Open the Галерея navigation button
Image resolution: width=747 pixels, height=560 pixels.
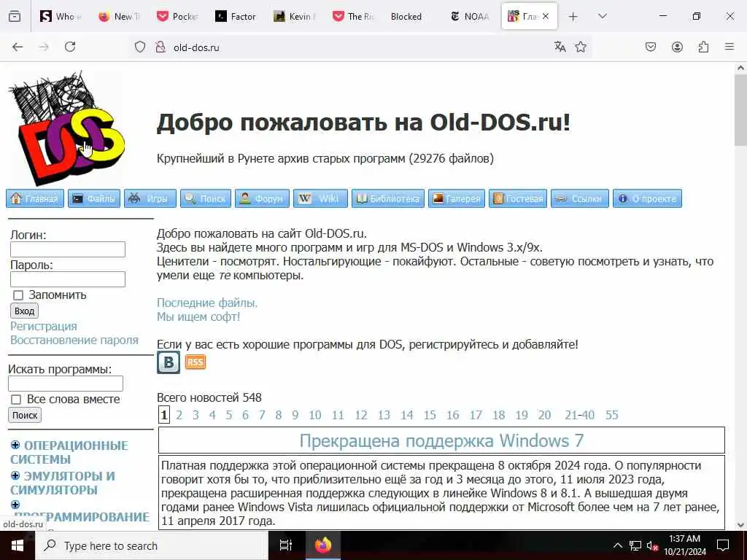457,198
